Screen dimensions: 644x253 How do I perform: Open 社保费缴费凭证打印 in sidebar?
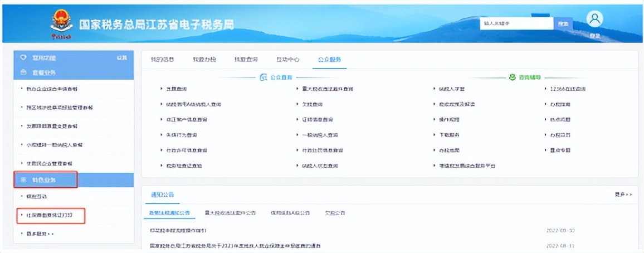click(49, 215)
